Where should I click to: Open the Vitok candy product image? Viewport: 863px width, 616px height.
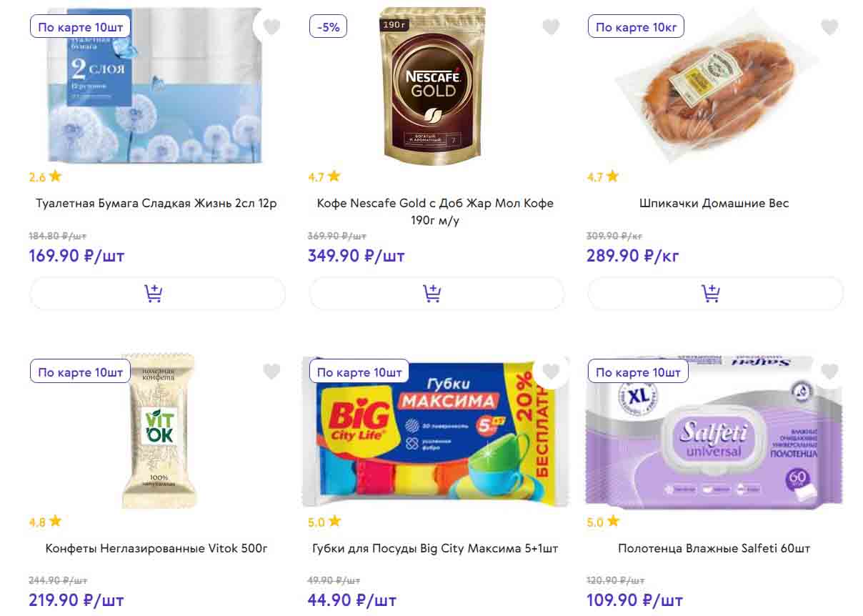(x=158, y=431)
